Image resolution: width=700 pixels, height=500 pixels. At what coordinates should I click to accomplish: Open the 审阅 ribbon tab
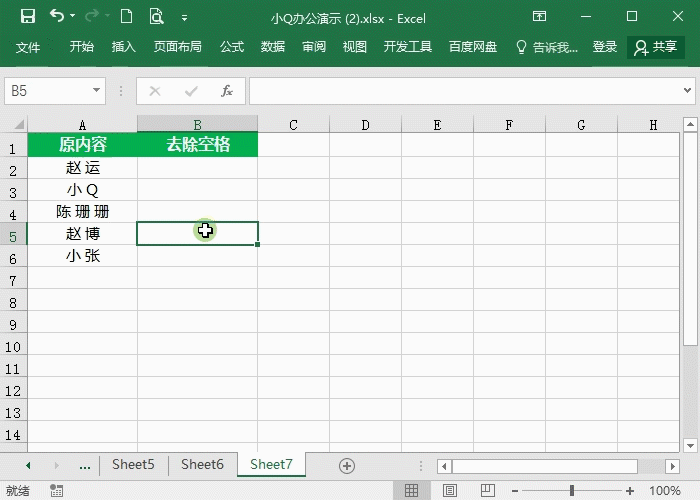tap(313, 46)
